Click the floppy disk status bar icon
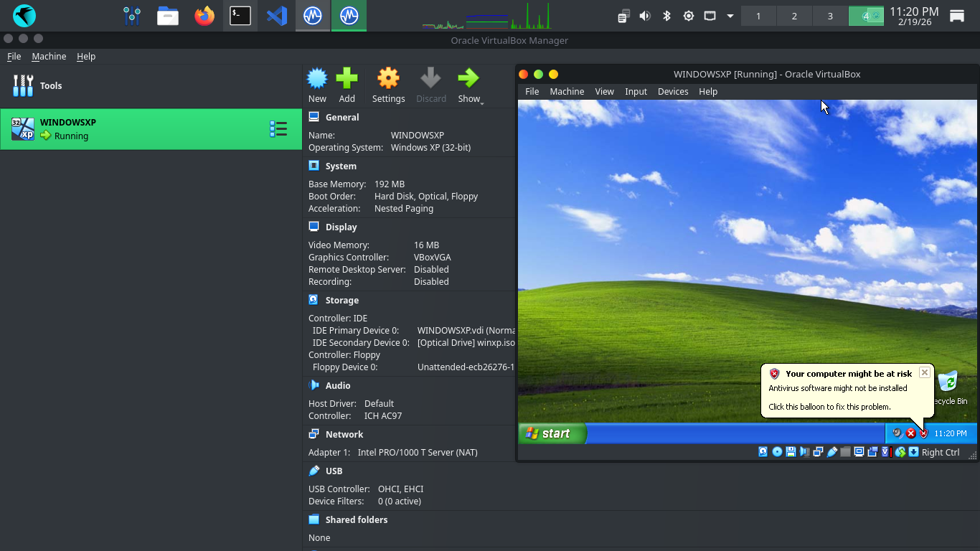The height and width of the screenshot is (551, 980). tap(791, 452)
